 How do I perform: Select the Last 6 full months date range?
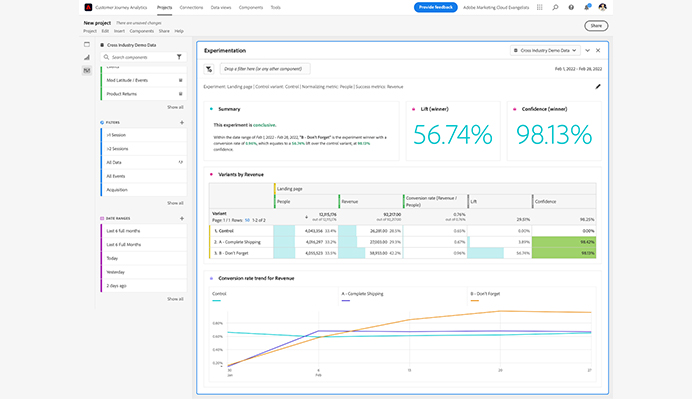tap(144, 231)
